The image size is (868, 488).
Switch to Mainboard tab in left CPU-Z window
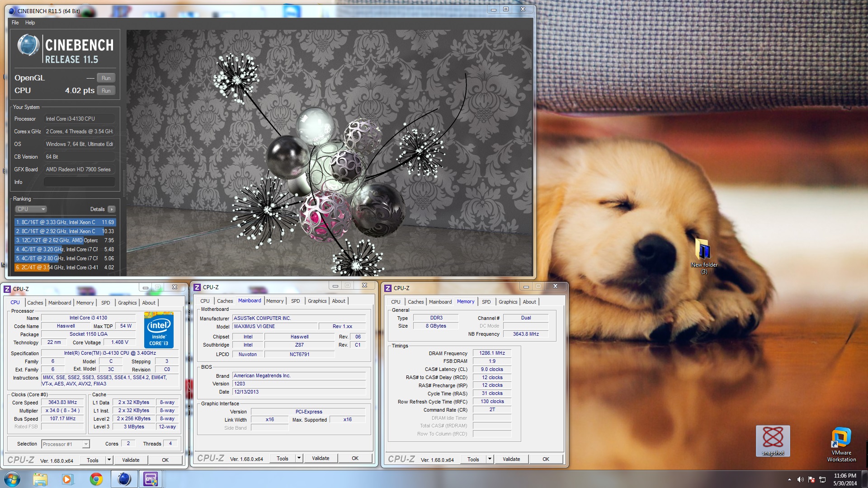(x=60, y=303)
